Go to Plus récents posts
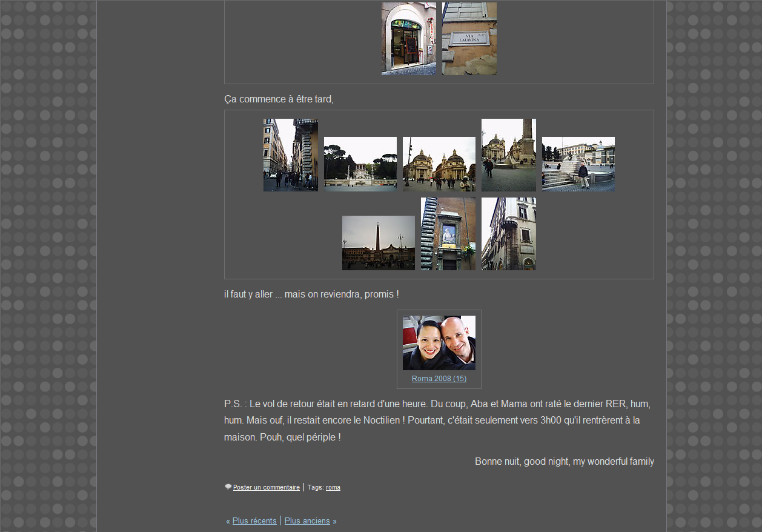The image size is (762, 532). tap(254, 521)
